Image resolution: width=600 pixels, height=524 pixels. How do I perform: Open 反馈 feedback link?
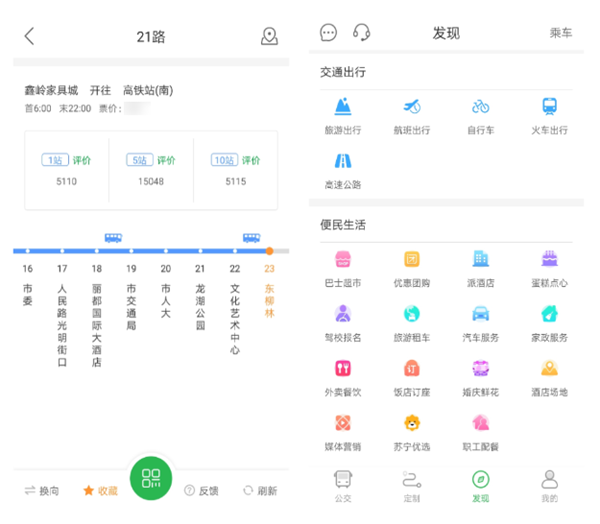pos(201,491)
